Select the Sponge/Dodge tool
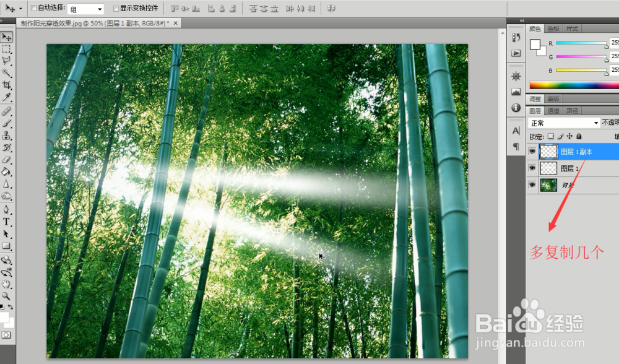The height and width of the screenshot is (364, 619). 6,196
